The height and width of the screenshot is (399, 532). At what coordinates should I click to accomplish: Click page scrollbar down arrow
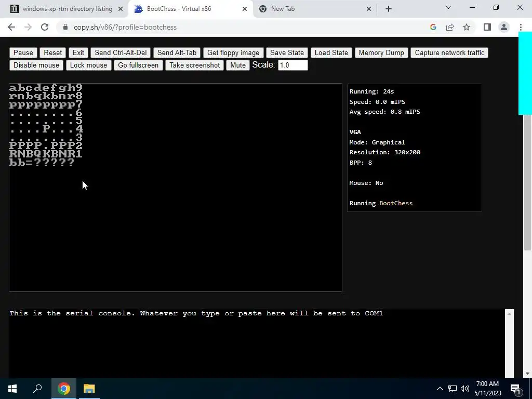click(x=527, y=374)
